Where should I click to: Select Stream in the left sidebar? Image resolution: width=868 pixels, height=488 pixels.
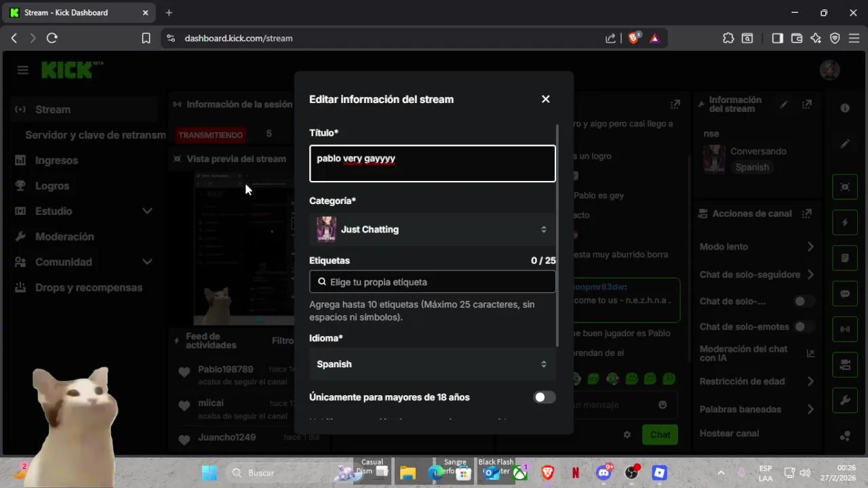click(x=84, y=109)
